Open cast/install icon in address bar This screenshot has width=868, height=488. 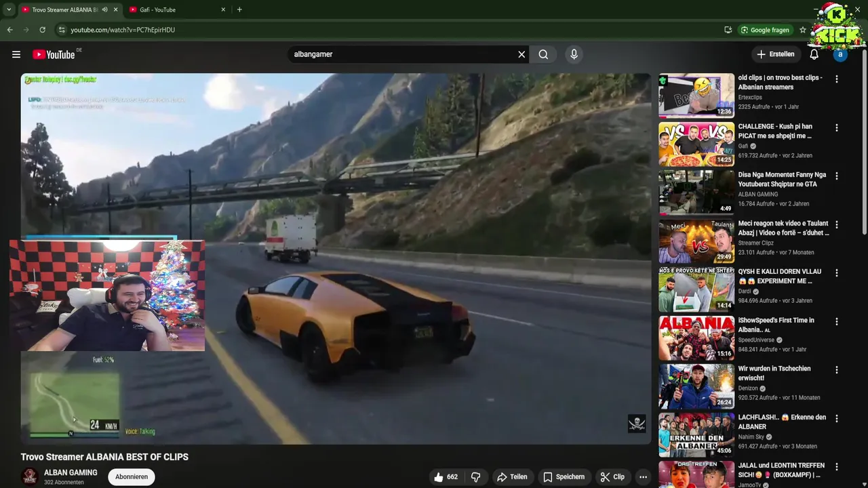[x=728, y=30]
